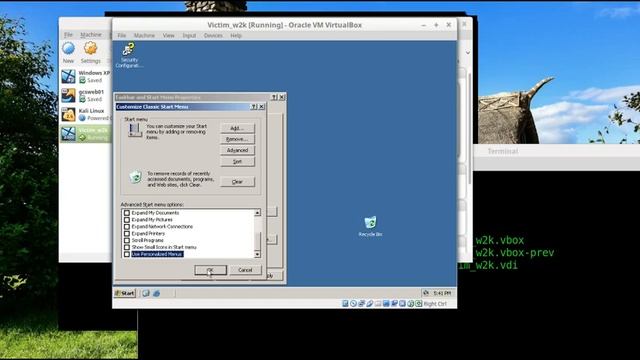Click help icon on Customize Classic Start Menu
This screenshot has height=360, width=640.
coord(253,107)
